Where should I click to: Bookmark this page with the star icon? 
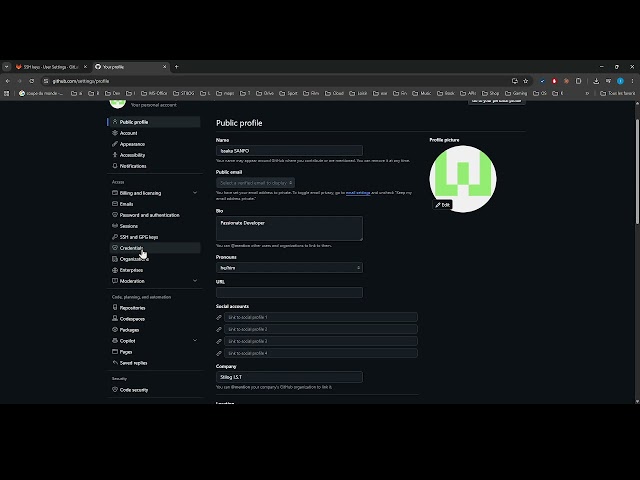pos(525,81)
